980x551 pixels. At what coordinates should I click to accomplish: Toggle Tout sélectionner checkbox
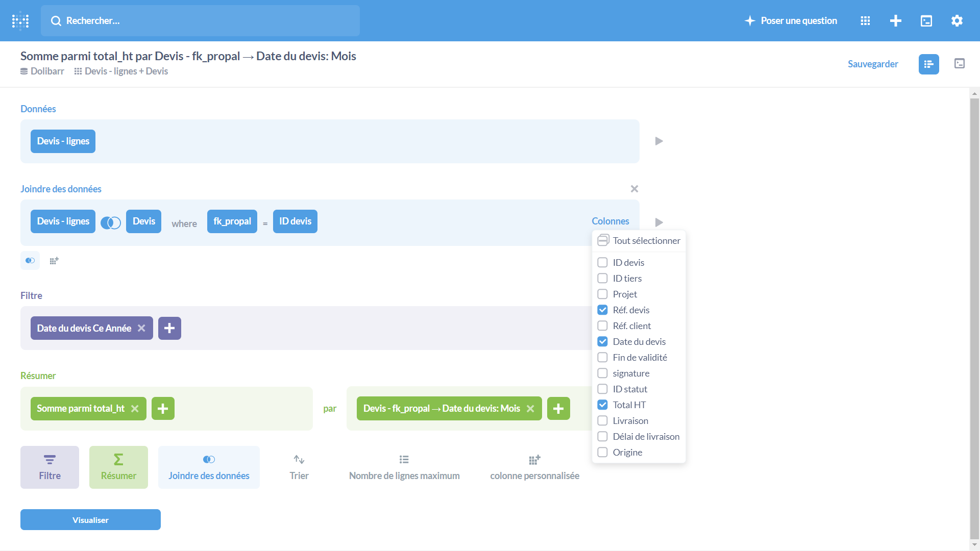point(603,240)
